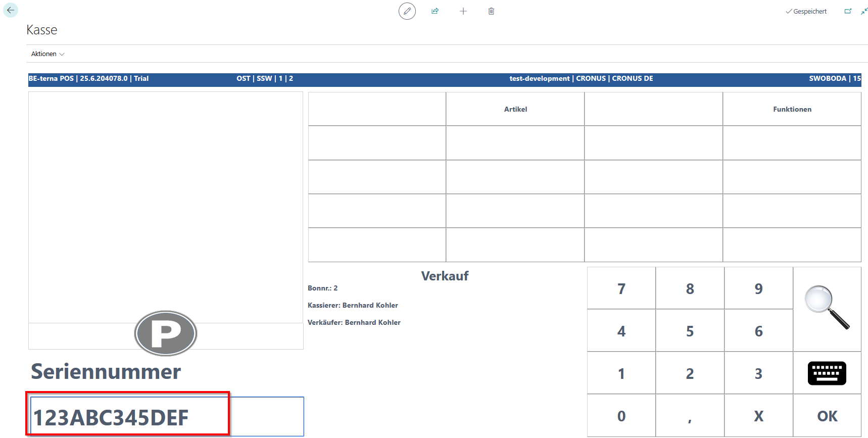Open the Funktionen tile

pyautogui.click(x=792, y=109)
